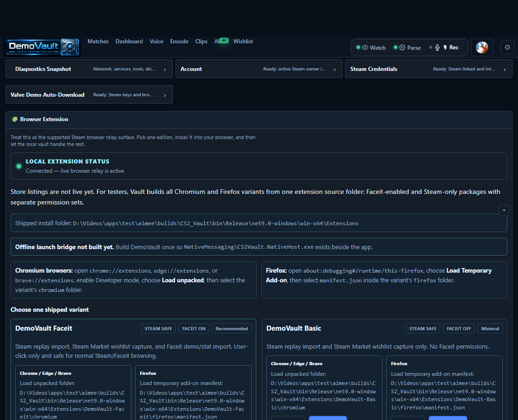Viewport: 518px width, 420px height.
Task: Click the DemoVault-Faceit firefox manifest.json path
Action: point(192,405)
